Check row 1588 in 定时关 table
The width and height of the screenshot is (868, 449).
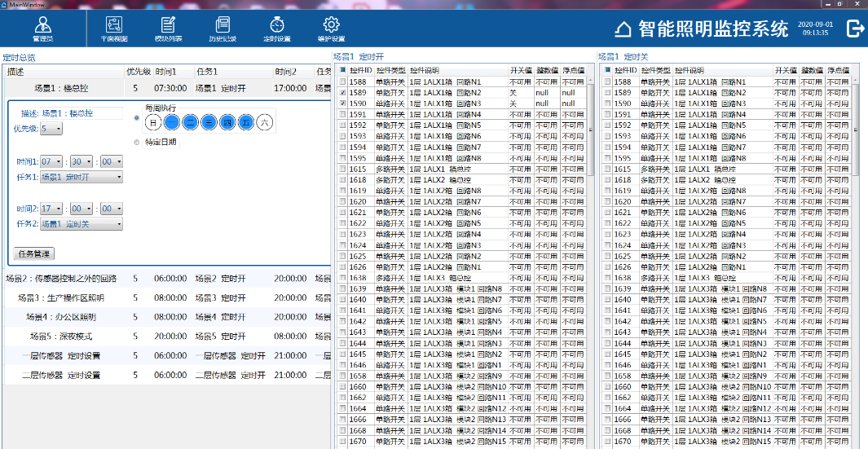(608, 82)
